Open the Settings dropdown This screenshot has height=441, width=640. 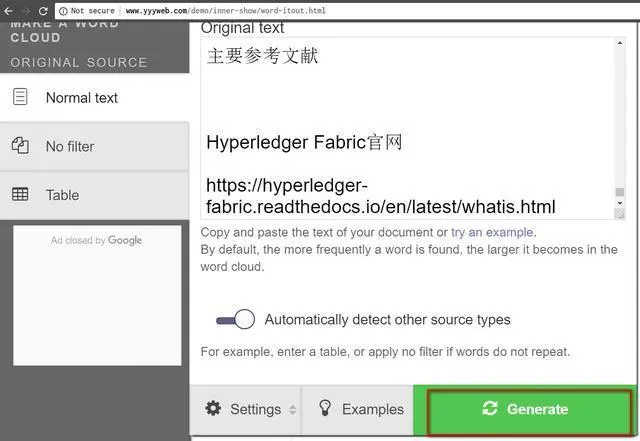click(x=245, y=410)
